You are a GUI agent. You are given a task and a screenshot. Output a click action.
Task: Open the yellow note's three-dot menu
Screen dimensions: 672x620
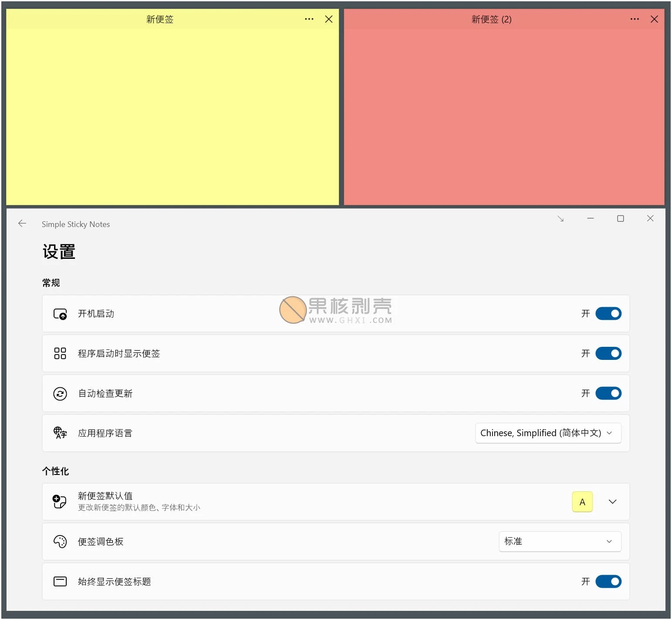(309, 19)
